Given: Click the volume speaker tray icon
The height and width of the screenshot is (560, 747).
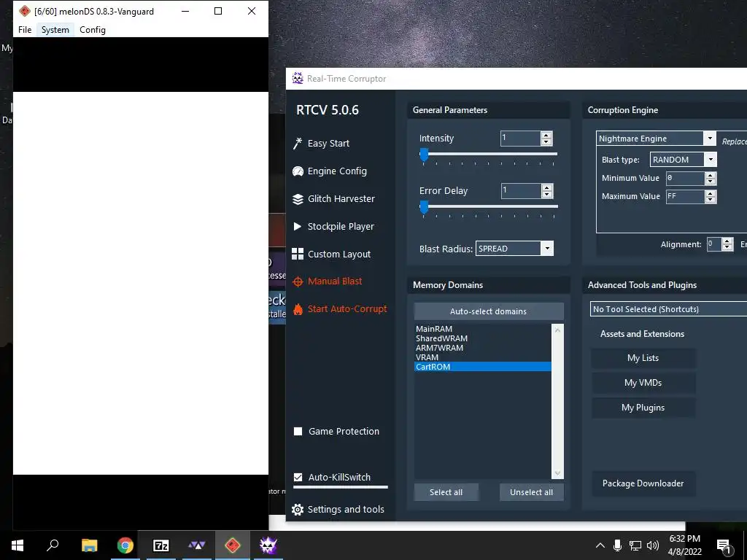Looking at the screenshot, I should pos(653,545).
